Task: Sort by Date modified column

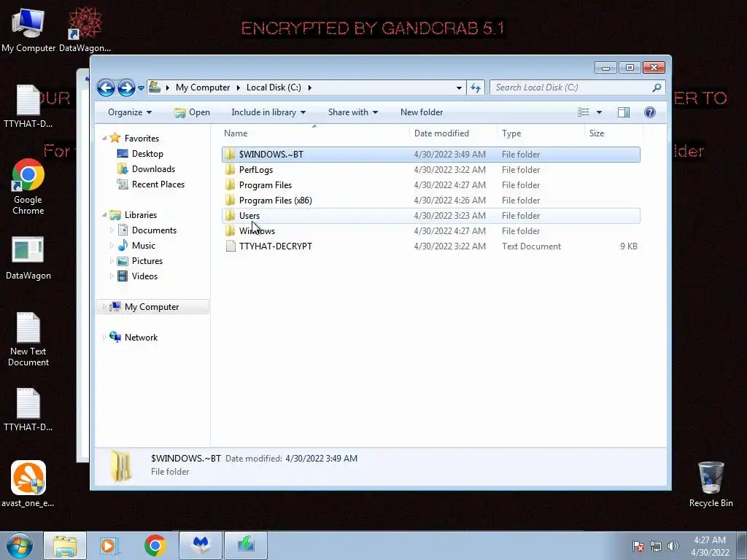Action: point(453,133)
